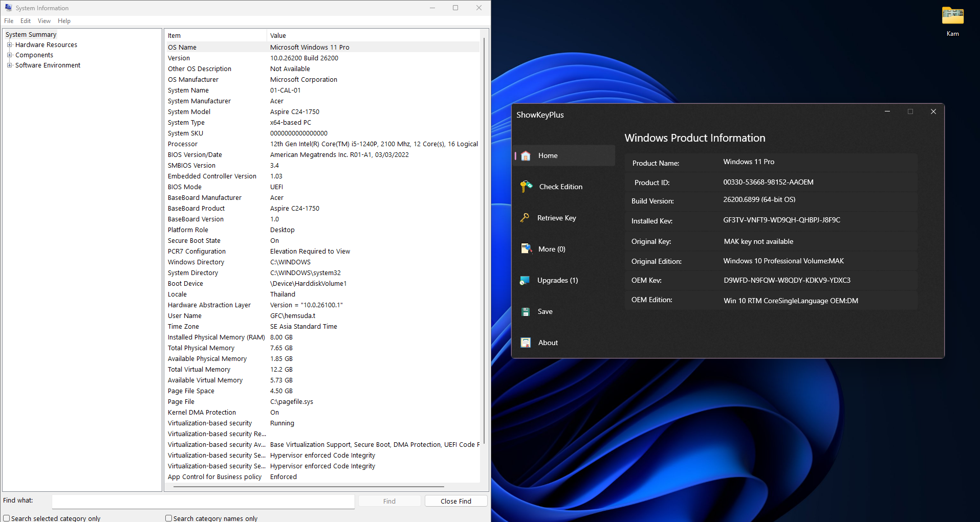Image resolution: width=980 pixels, height=522 pixels.
Task: Click the Close Find button
Action: point(455,501)
